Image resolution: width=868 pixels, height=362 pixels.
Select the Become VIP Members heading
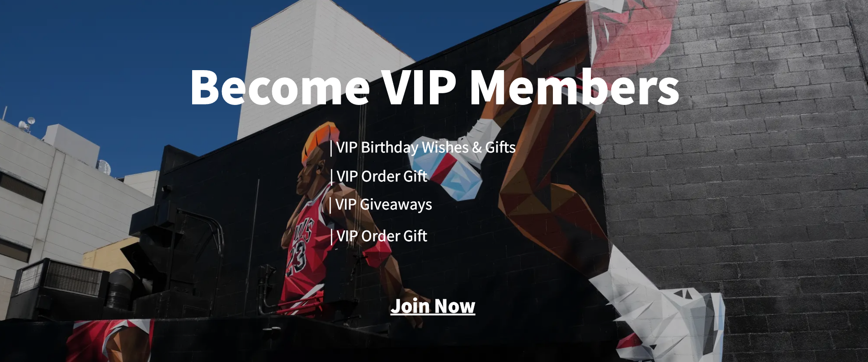434,87
